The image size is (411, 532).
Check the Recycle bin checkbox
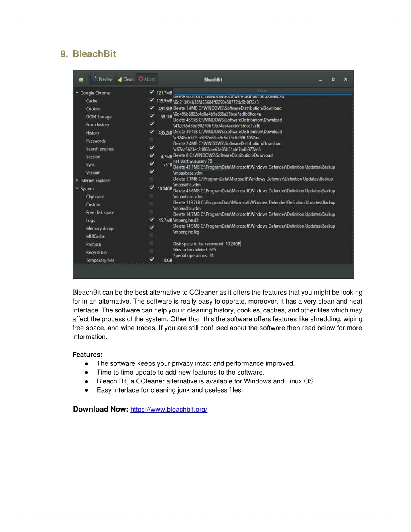(152, 252)
